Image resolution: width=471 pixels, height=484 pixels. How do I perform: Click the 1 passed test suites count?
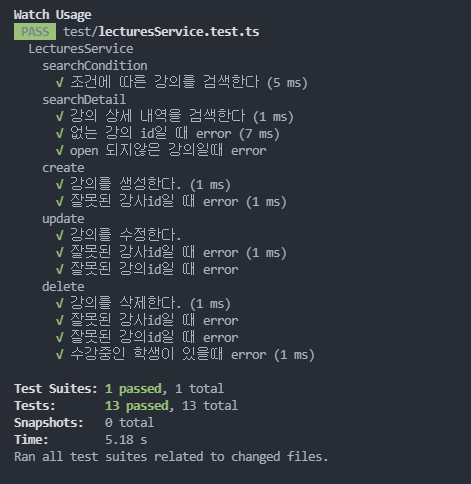point(133,389)
